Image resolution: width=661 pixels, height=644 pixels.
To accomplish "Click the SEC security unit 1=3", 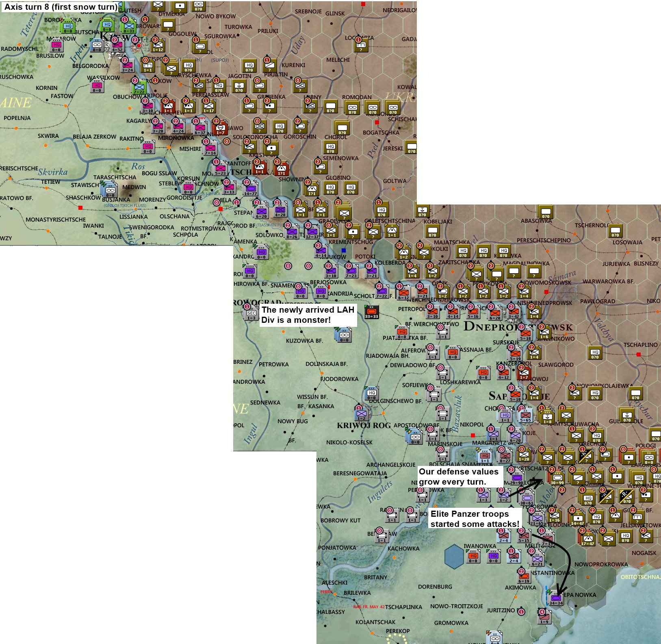I will (251, 313).
